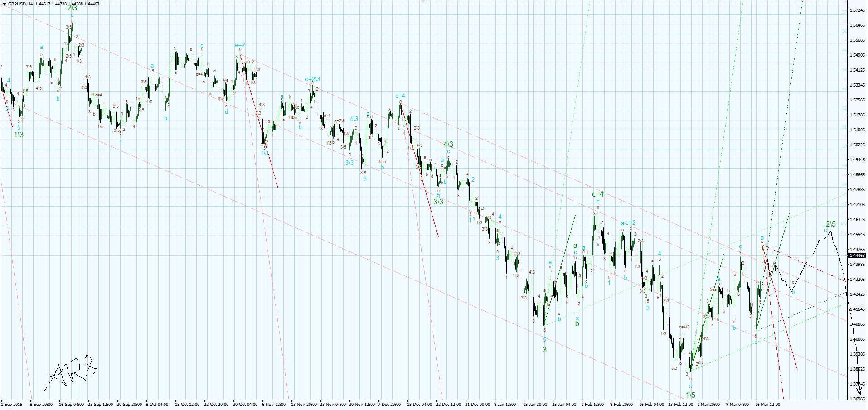Select the 8 Sep 20:00 time label

point(41,404)
